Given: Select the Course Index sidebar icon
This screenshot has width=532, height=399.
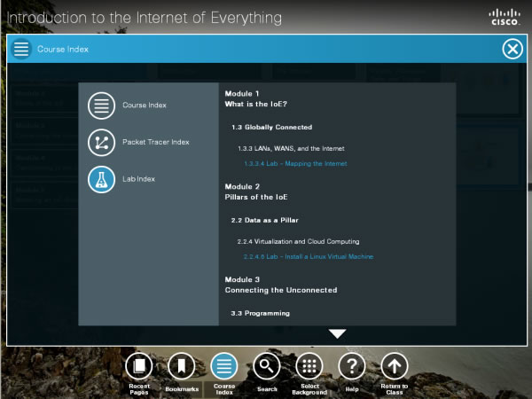Looking at the screenshot, I should (102, 106).
